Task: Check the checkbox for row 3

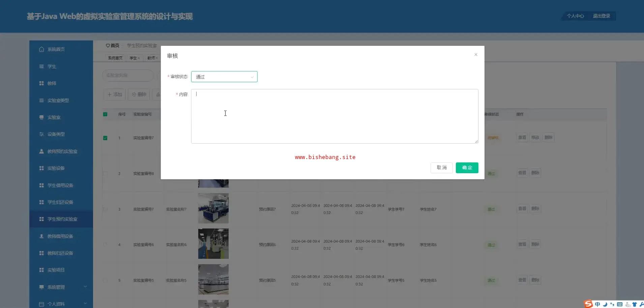Action: [105, 209]
